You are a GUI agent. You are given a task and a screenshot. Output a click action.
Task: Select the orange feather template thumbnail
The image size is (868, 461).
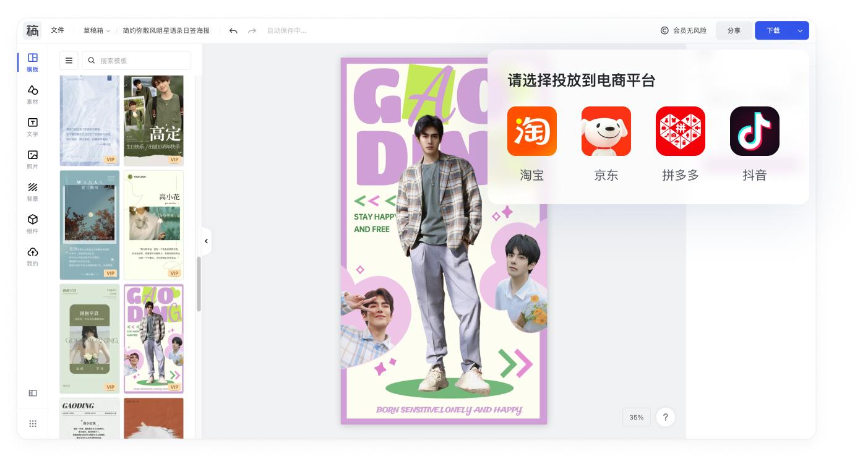tap(153, 418)
